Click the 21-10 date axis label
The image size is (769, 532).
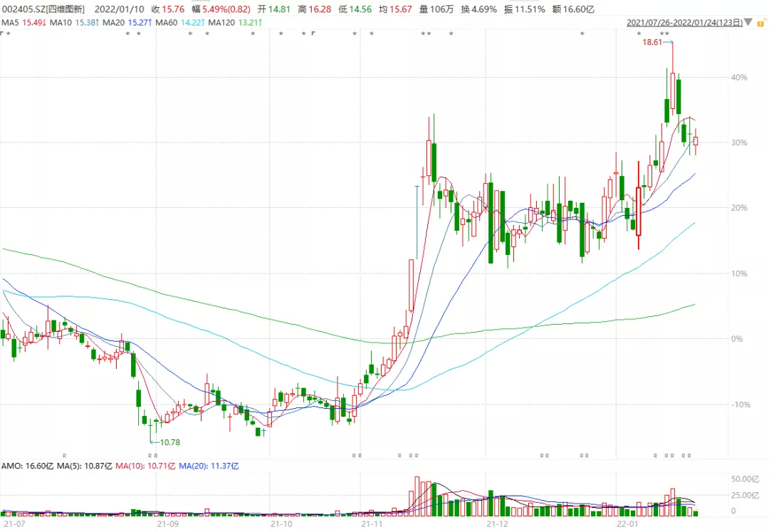[x=281, y=524]
